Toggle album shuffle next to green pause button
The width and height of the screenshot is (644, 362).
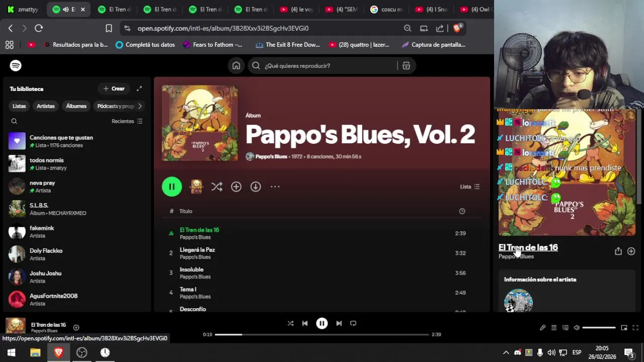pos(217,187)
